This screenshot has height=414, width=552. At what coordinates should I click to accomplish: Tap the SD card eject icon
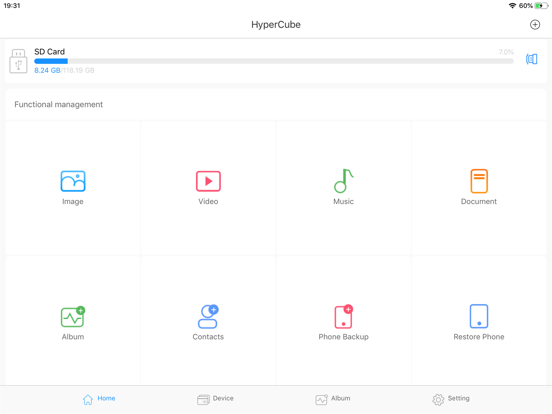(532, 59)
